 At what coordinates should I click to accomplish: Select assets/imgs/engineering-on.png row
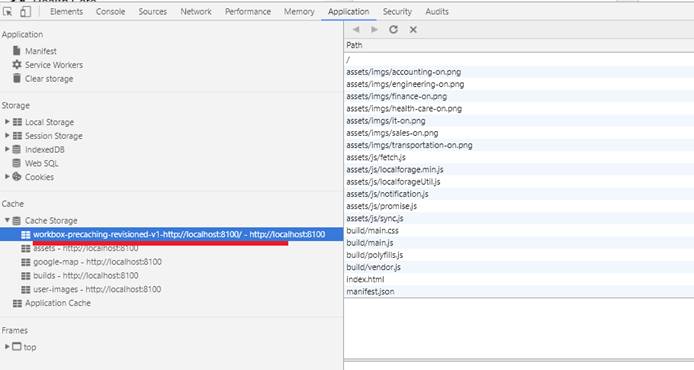[519, 84]
